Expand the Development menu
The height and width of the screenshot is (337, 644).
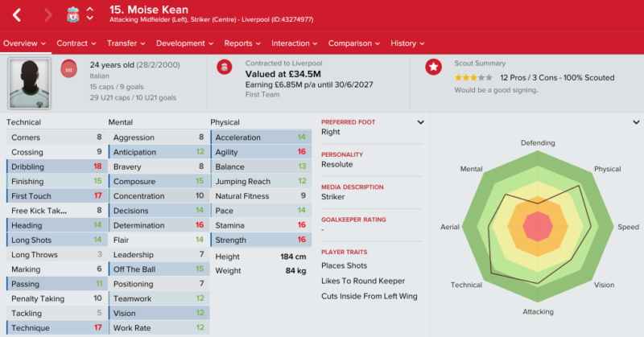(x=185, y=43)
